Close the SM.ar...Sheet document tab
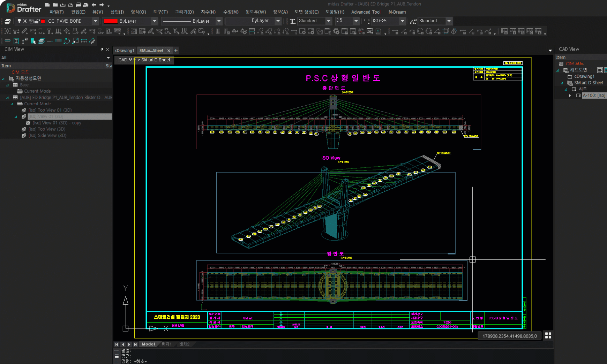The width and height of the screenshot is (607, 364). [x=169, y=51]
